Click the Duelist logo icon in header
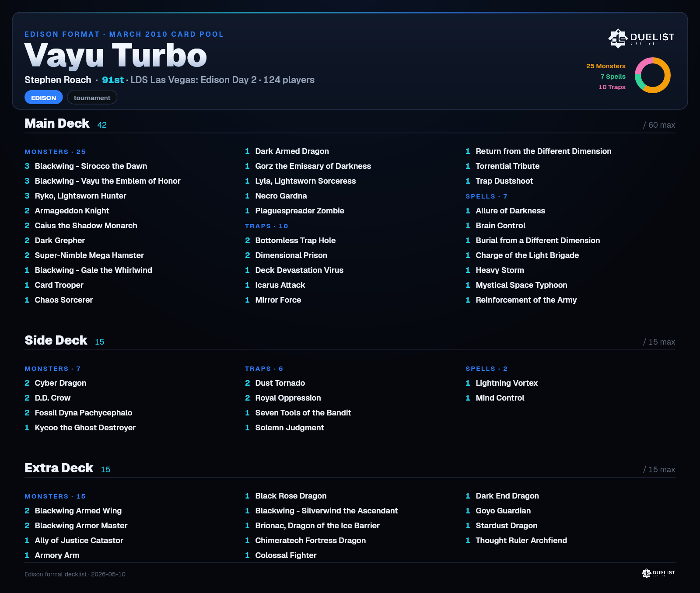Viewport: 700px width, 593px height. pos(641,38)
